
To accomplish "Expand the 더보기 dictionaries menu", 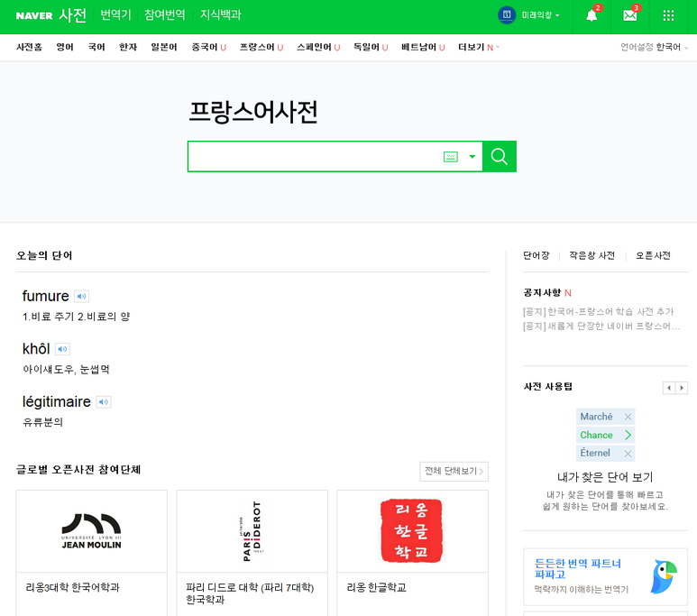I will click(x=479, y=47).
